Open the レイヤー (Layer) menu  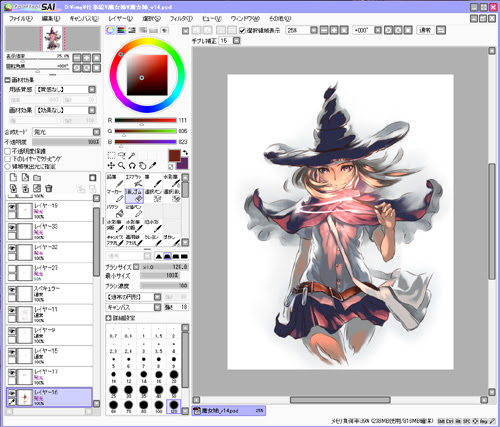click(121, 19)
